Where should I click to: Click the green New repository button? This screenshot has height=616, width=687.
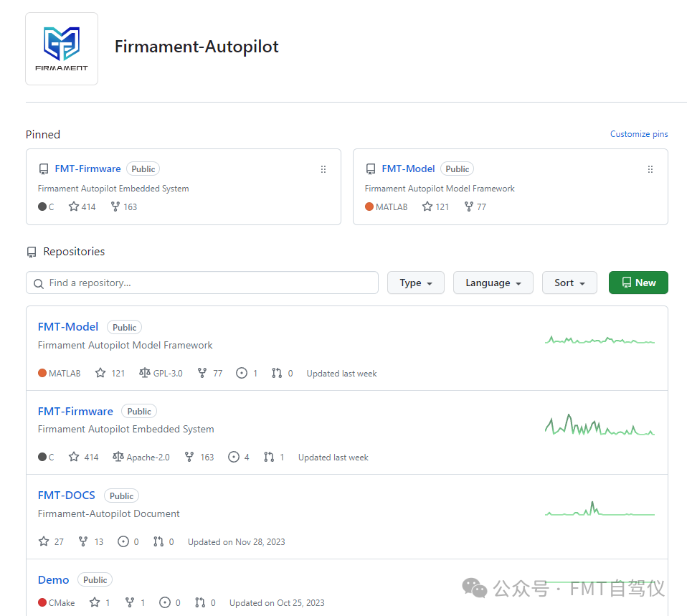(x=638, y=283)
